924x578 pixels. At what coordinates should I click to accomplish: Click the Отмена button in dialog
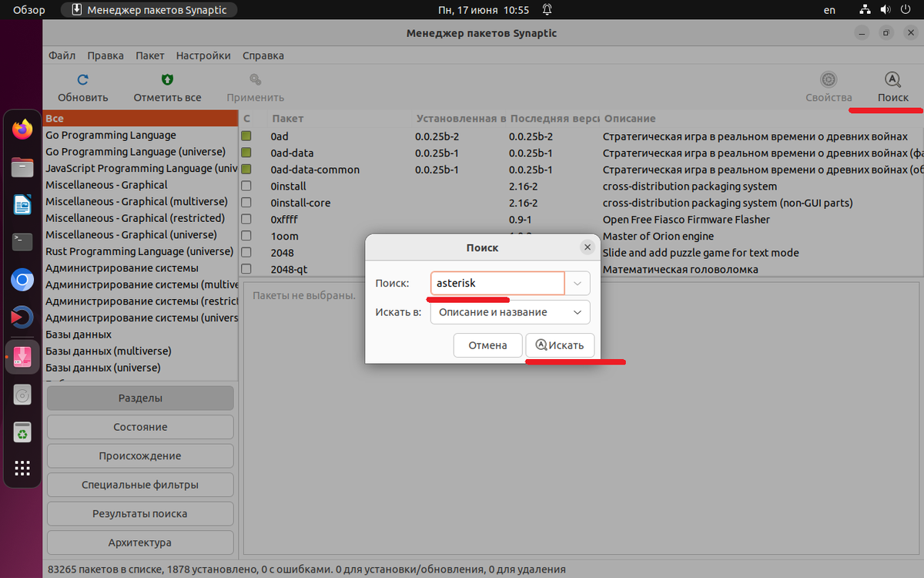(487, 345)
